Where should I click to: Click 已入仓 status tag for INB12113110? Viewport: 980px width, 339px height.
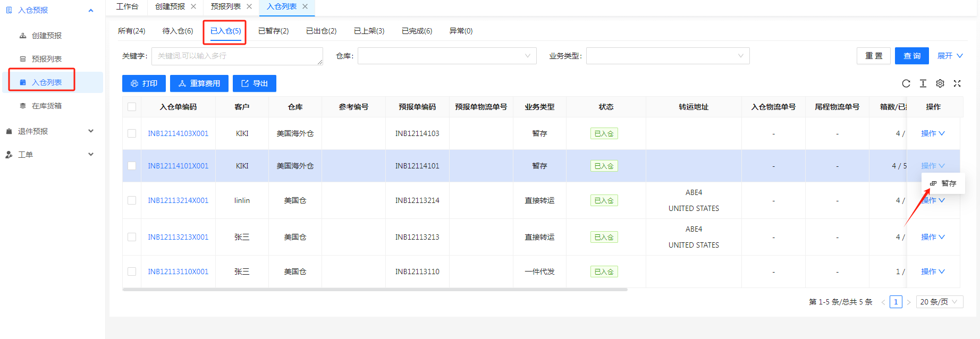(604, 272)
